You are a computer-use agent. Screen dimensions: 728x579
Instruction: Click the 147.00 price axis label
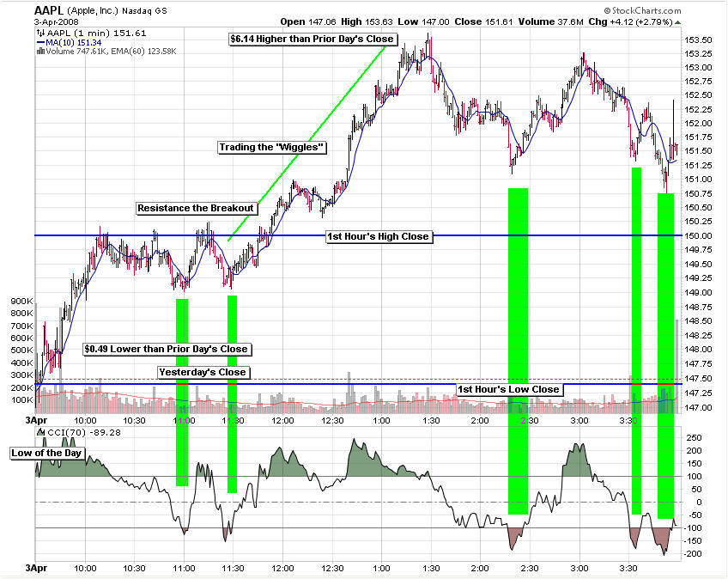(698, 407)
